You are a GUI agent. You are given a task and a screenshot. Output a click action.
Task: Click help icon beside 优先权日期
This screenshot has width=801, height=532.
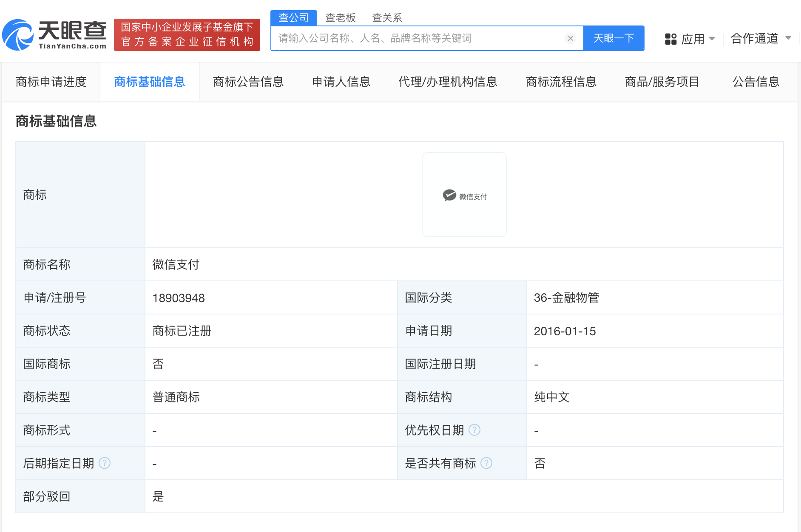[x=474, y=430]
